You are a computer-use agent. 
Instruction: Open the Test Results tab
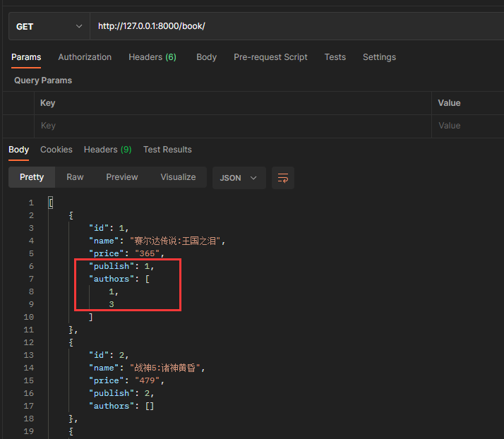[167, 150]
